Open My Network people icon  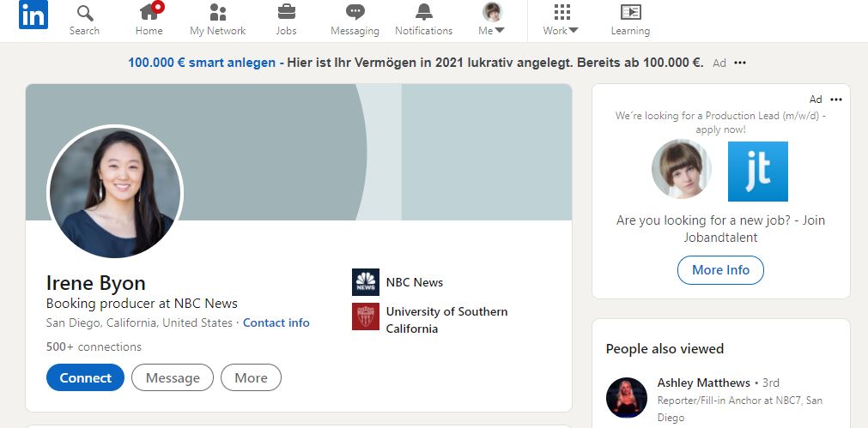coord(217,13)
